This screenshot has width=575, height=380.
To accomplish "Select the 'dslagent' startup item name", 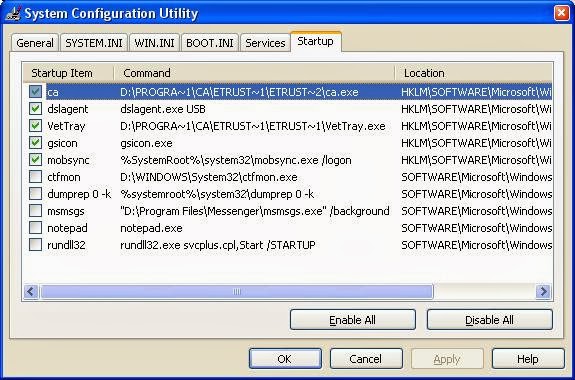I will [x=68, y=109].
